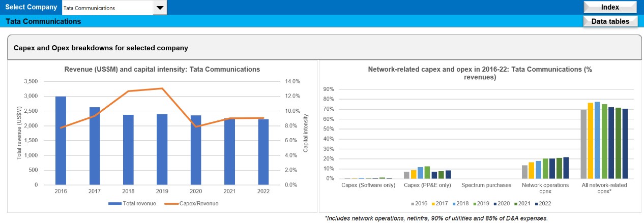Click the 2017 total revenue bar
The width and height of the screenshot is (644, 223).
(x=95, y=146)
